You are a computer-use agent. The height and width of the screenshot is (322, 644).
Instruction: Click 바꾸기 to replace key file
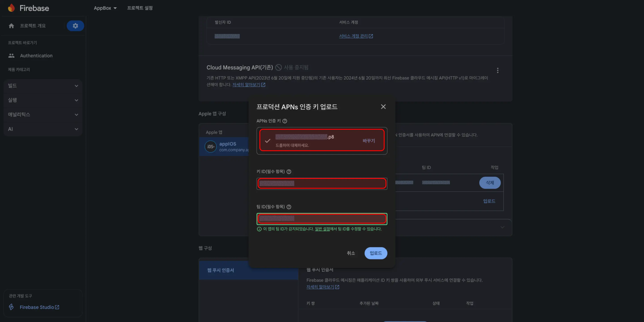point(369,141)
